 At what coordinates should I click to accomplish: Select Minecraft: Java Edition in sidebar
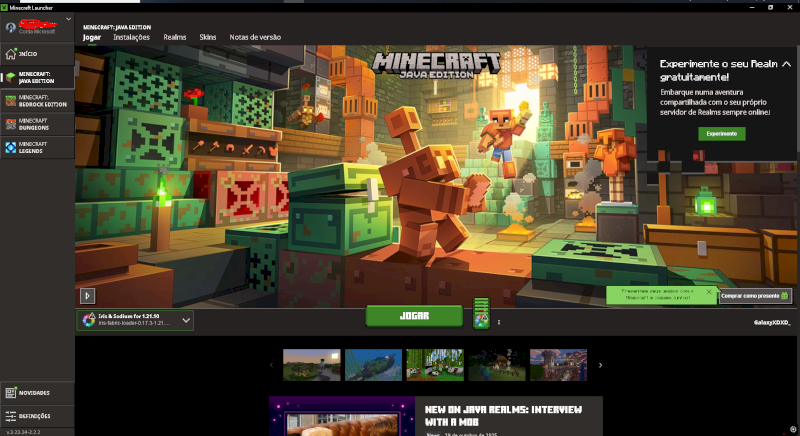(x=37, y=78)
